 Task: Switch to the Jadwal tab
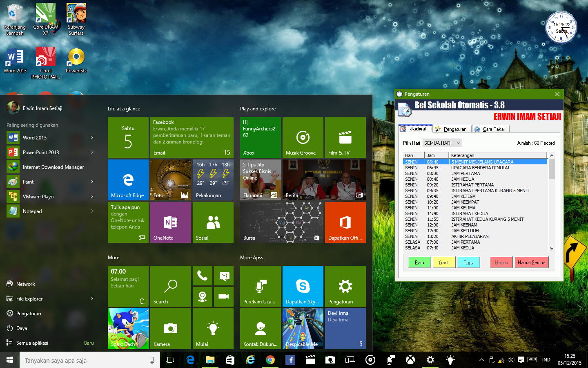(415, 129)
